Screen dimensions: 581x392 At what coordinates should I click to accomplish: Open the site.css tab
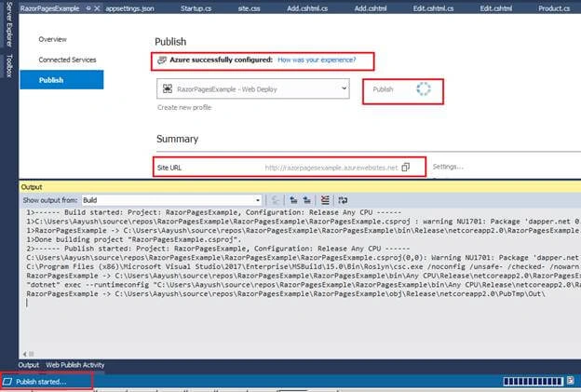click(x=249, y=8)
